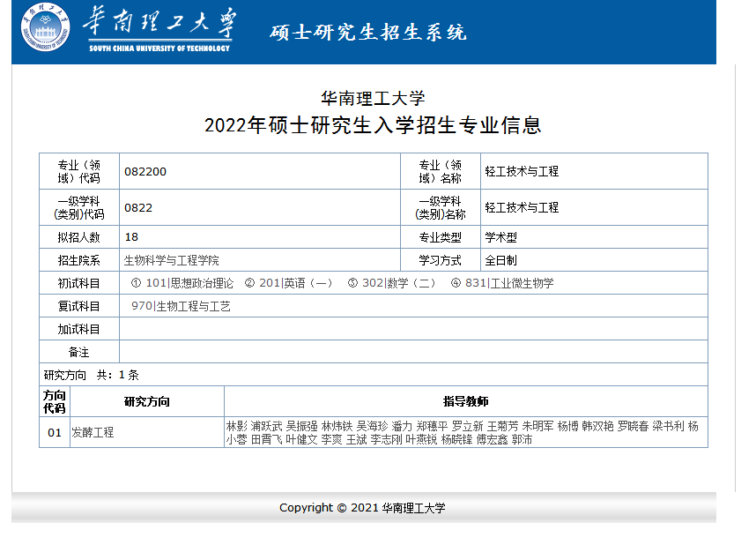Click advisor name 郭沛 in the list

point(523,440)
